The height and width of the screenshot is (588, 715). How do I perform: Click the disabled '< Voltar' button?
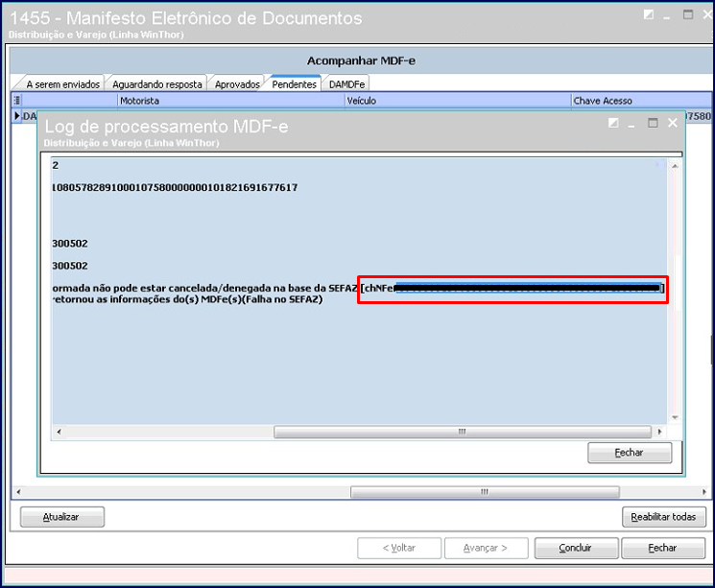coord(399,548)
